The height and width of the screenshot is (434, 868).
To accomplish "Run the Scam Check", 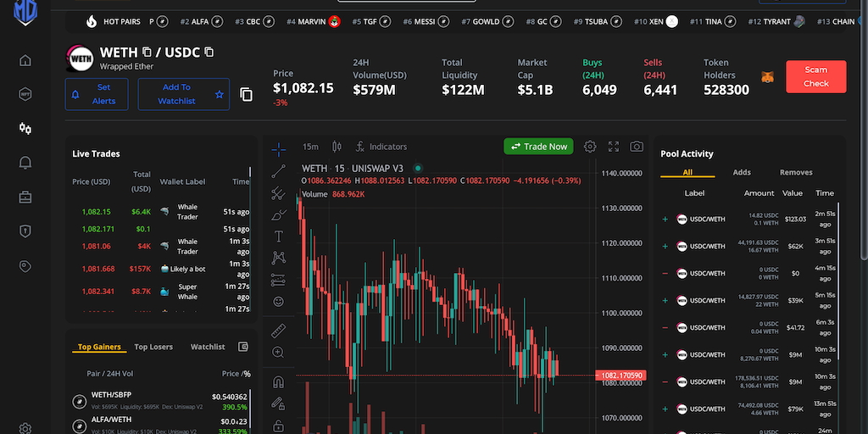I will click(x=816, y=76).
